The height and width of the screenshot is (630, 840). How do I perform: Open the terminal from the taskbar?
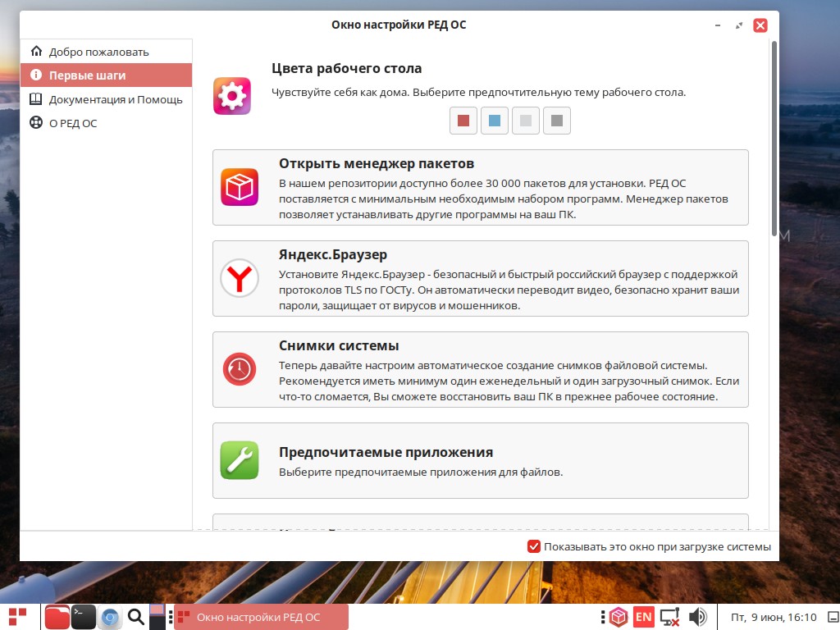[x=84, y=617]
